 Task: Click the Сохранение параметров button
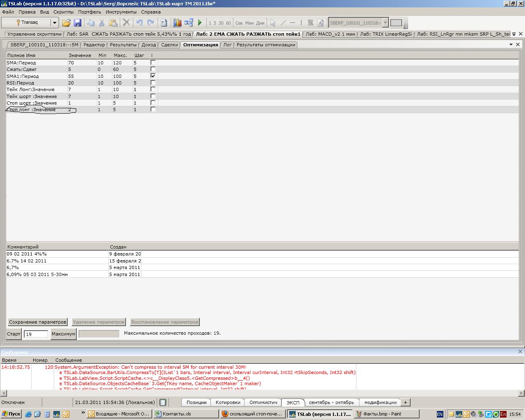point(37,322)
